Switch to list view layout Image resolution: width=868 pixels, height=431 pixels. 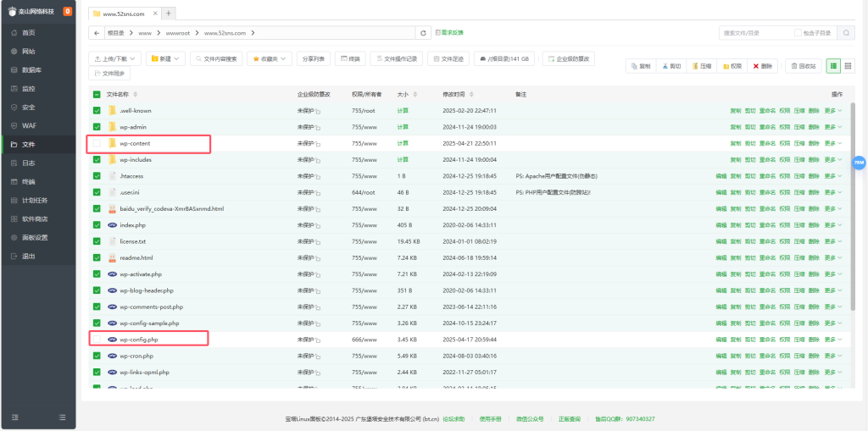pos(834,66)
